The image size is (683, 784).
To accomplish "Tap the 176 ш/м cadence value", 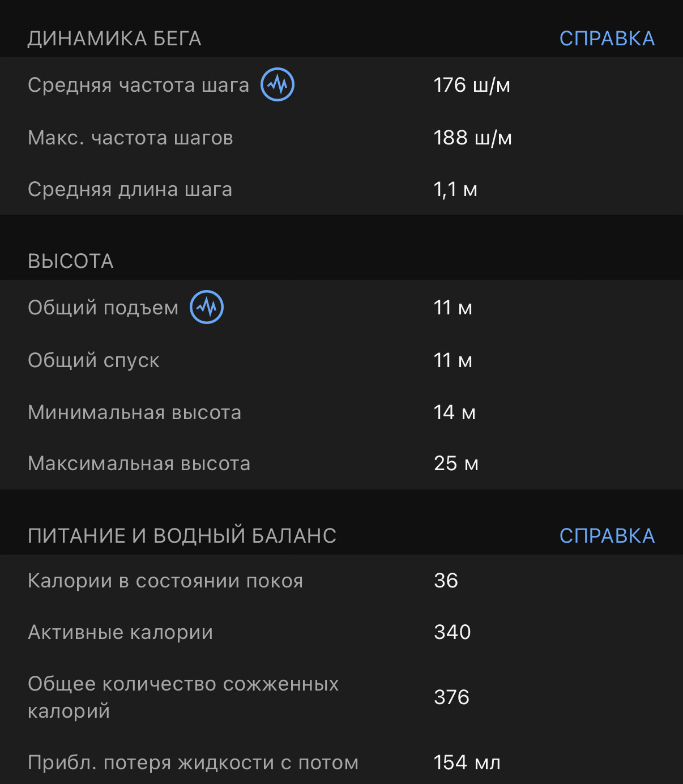I will (472, 85).
